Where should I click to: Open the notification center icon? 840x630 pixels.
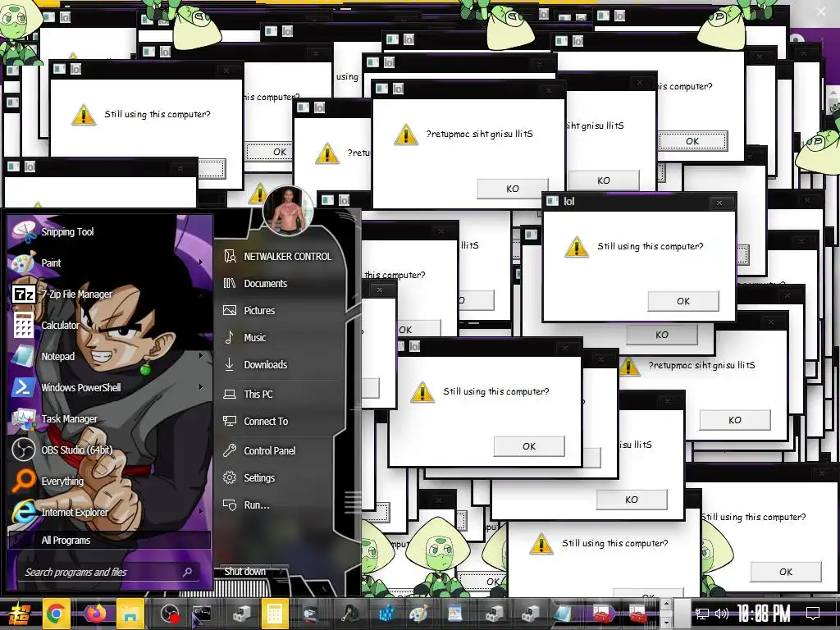point(813,614)
